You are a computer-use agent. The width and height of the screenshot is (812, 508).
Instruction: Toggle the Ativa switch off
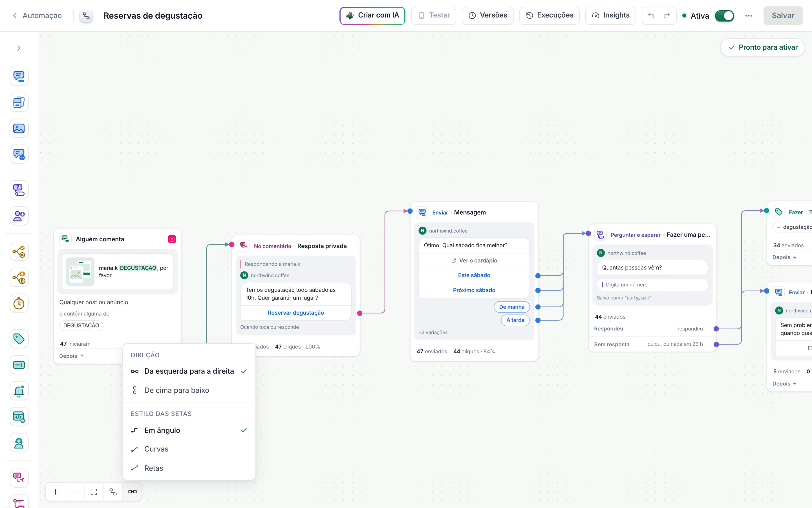point(724,16)
